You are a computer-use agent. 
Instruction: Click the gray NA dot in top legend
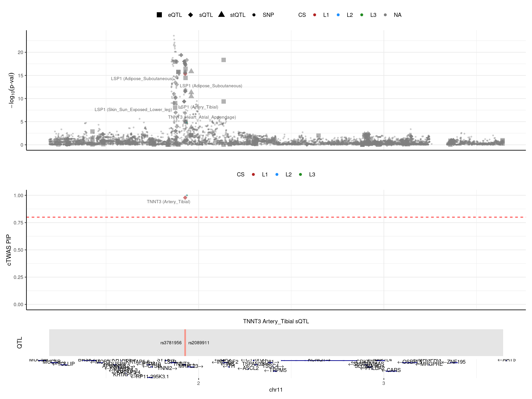point(385,15)
